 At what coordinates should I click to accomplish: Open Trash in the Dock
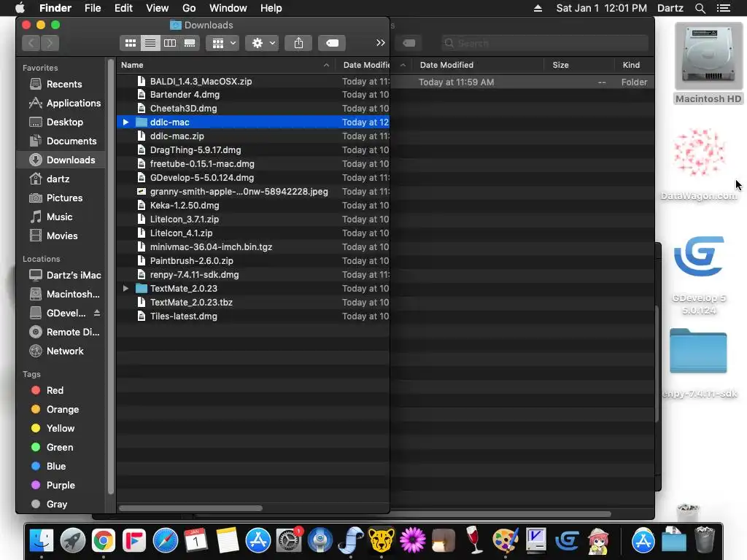click(x=705, y=540)
